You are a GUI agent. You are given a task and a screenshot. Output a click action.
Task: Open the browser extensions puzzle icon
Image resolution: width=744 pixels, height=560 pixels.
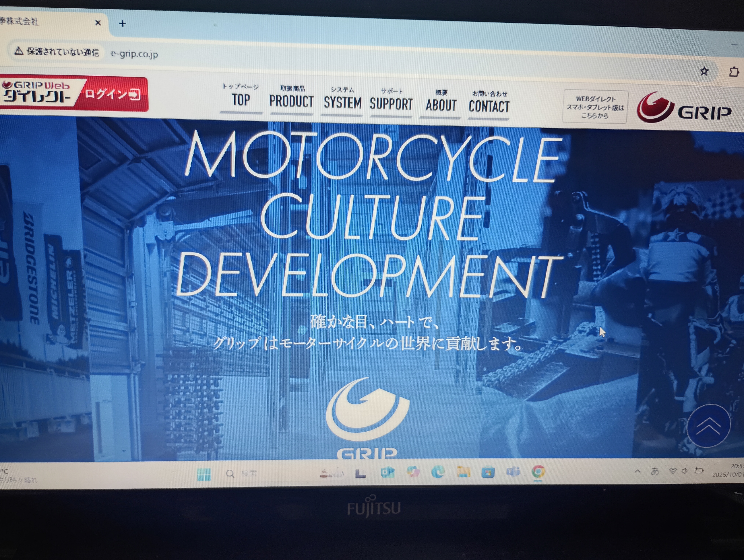tap(734, 72)
